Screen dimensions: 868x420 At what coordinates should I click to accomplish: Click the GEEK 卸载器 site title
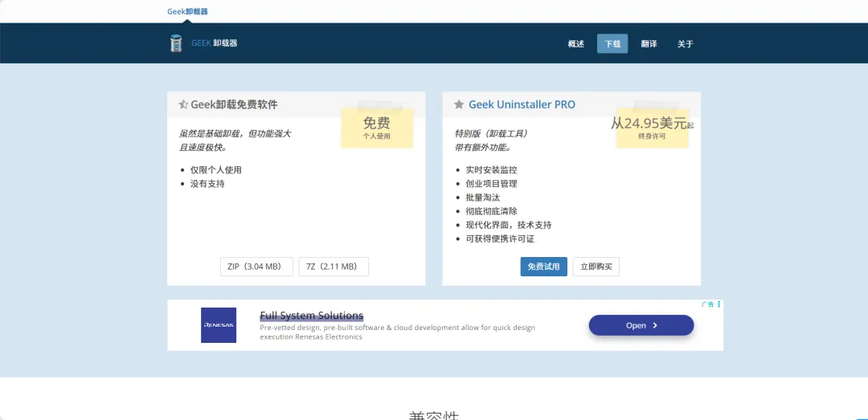click(x=215, y=43)
